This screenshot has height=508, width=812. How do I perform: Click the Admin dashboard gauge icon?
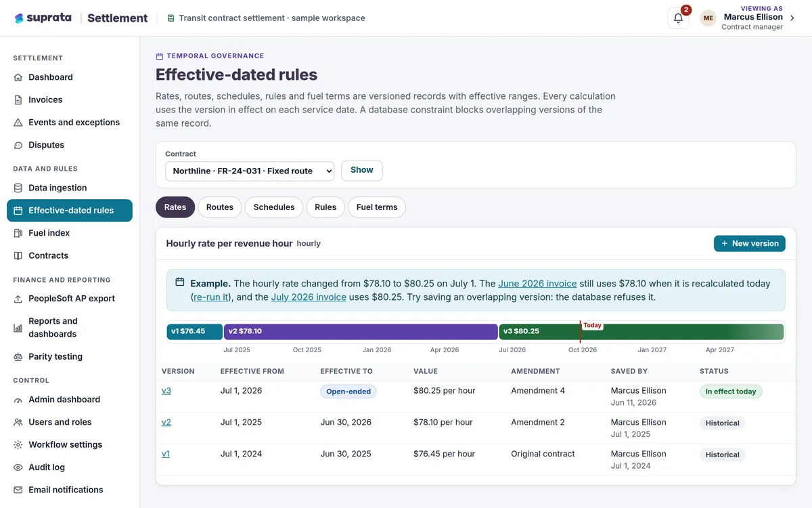point(18,400)
